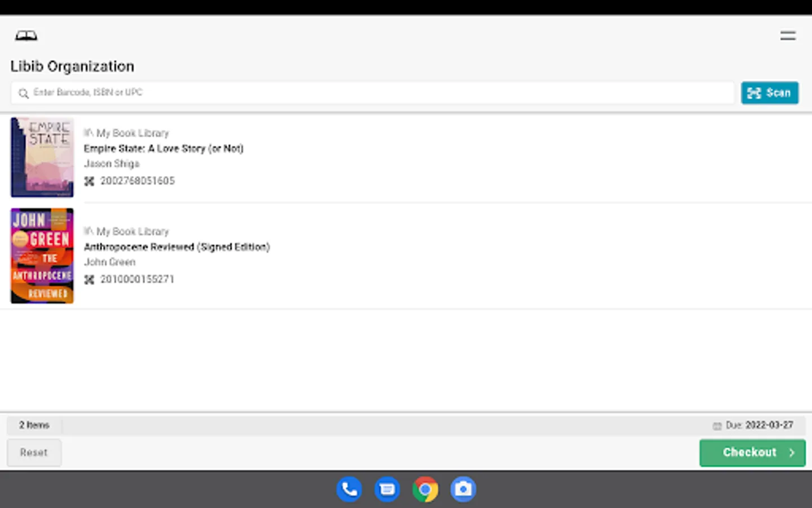812x508 pixels.
Task: Select title Anthropocene Reviewed (Signed Edition)
Action: pyautogui.click(x=177, y=247)
